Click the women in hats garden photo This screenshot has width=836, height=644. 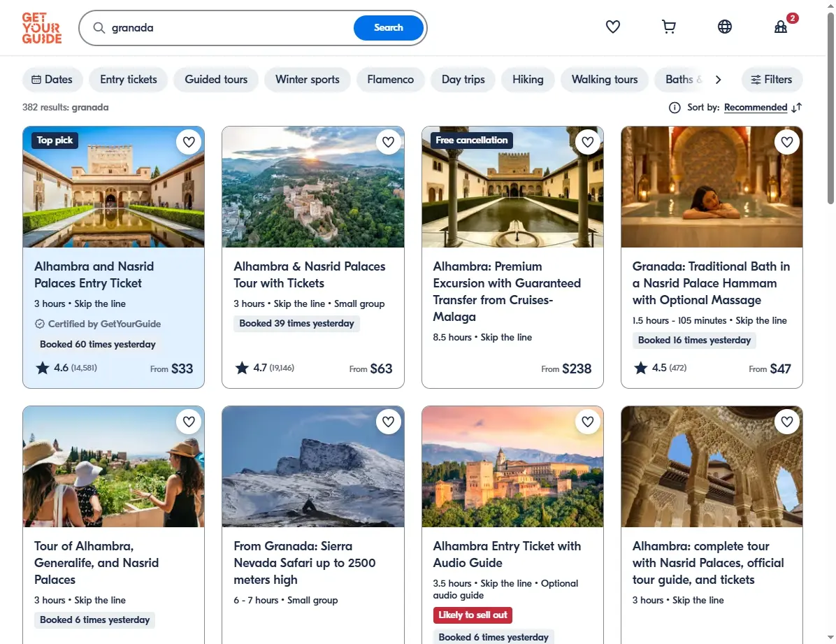coord(113,467)
